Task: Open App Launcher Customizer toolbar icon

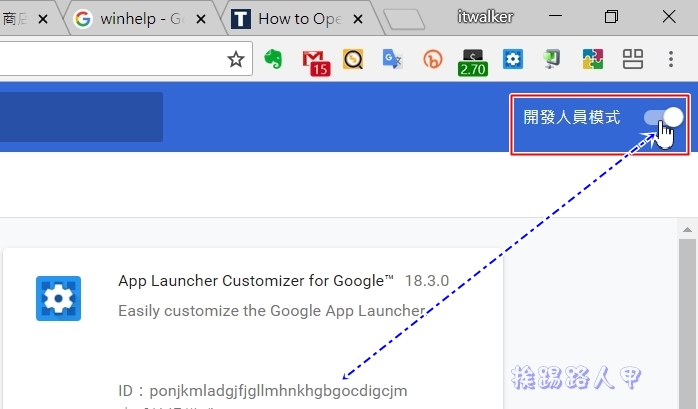Action: point(513,59)
